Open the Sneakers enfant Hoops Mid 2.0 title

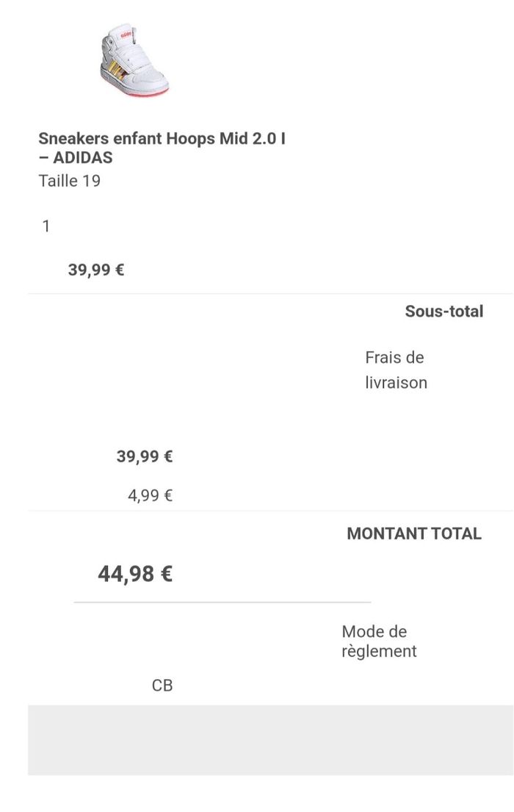click(x=162, y=148)
